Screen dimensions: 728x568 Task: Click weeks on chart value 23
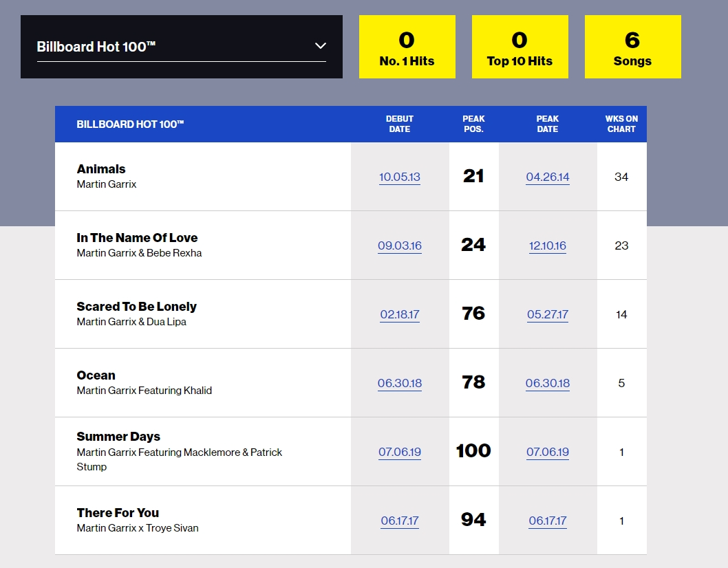pos(621,245)
